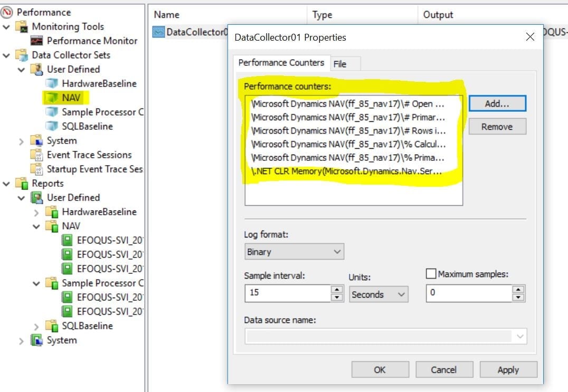The height and width of the screenshot is (392, 568).
Task: Click SQLBaseline collector set icon under Data Collector Sets
Action: [51, 126]
